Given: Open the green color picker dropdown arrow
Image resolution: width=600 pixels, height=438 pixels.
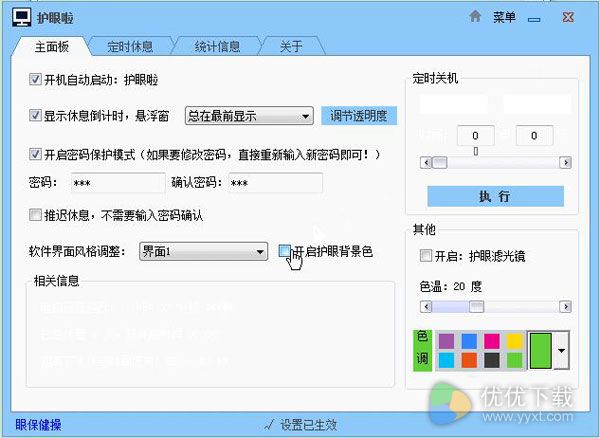Looking at the screenshot, I should (561, 350).
